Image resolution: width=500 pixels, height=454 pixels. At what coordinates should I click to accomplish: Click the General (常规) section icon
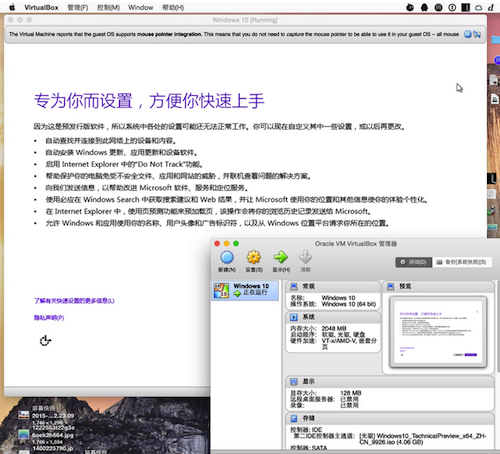coord(294,287)
